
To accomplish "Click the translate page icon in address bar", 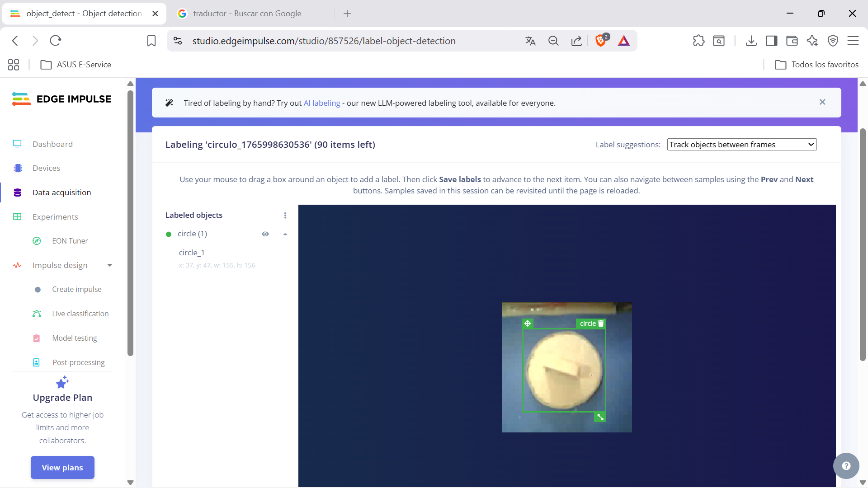I will click(530, 41).
